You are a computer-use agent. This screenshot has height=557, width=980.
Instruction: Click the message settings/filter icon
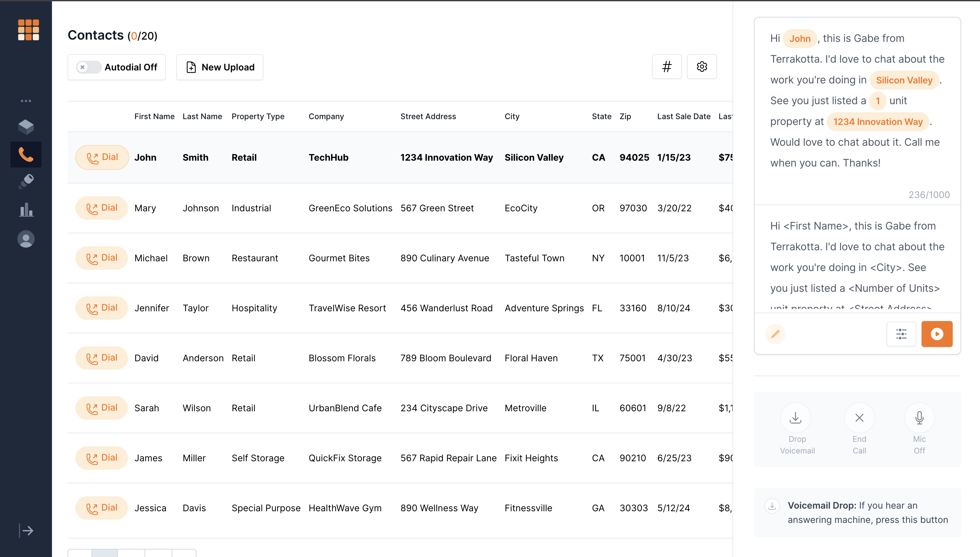click(x=901, y=334)
